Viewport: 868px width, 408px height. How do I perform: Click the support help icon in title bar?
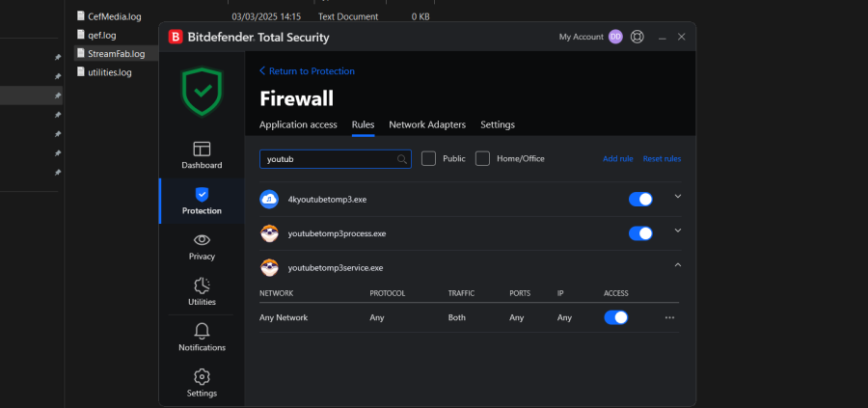[x=637, y=37]
